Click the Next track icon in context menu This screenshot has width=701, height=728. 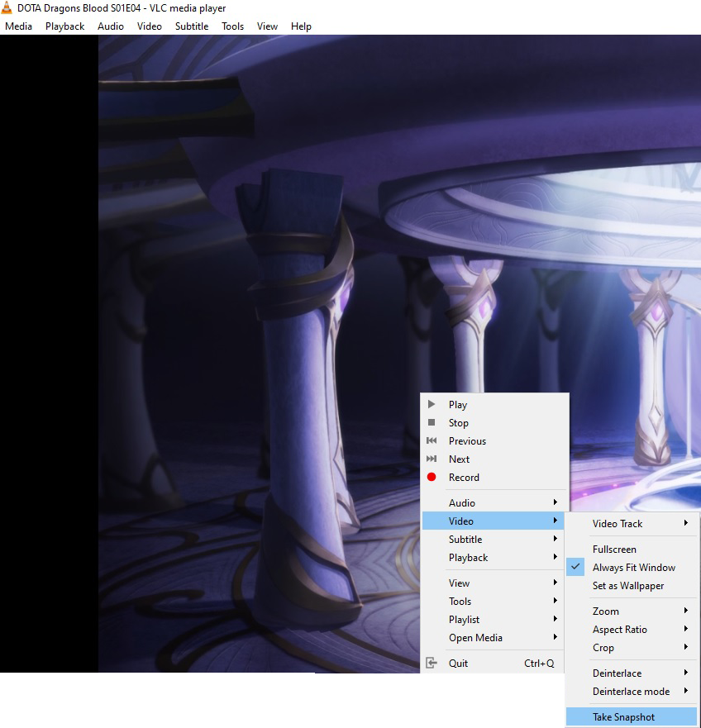tap(432, 459)
